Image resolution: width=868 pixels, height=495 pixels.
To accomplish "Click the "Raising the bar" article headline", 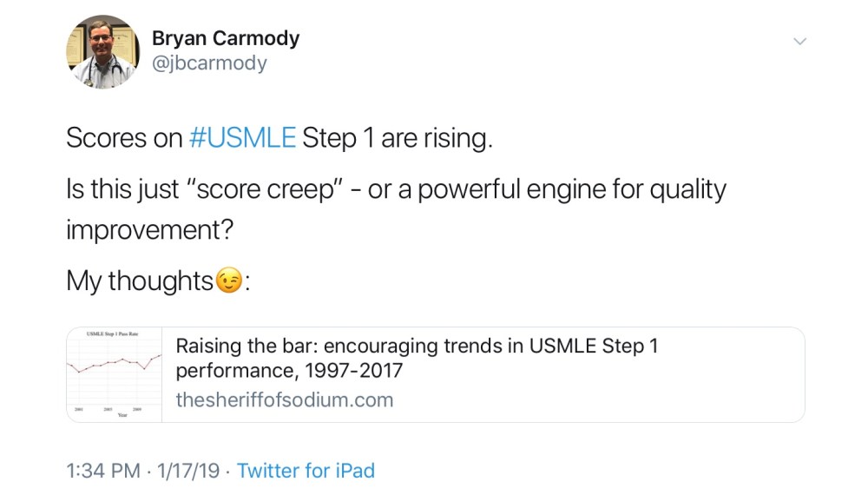I will (x=417, y=346).
